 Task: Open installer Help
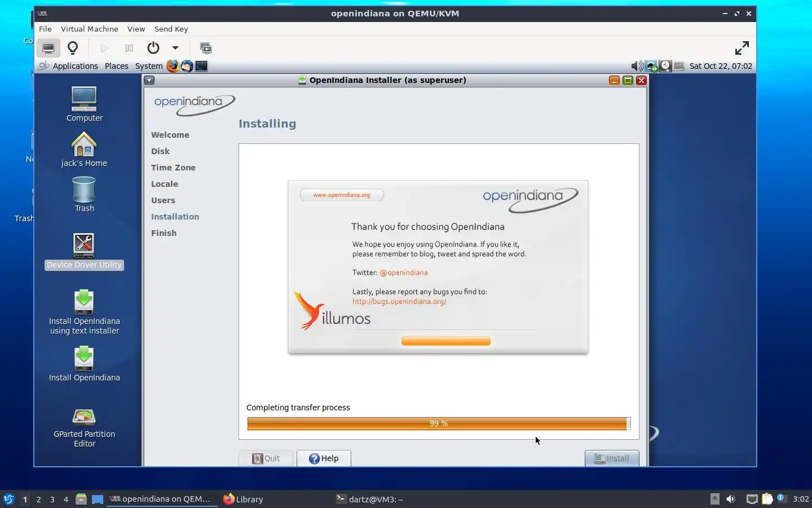tap(324, 458)
